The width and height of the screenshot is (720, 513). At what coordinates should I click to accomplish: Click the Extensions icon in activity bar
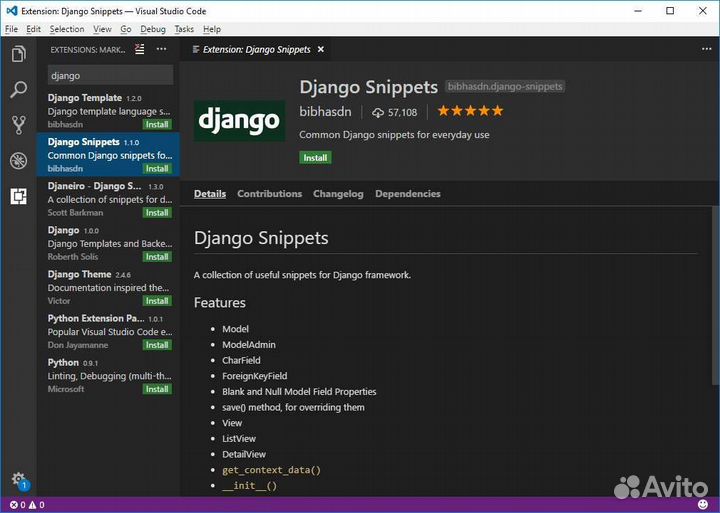click(x=18, y=196)
